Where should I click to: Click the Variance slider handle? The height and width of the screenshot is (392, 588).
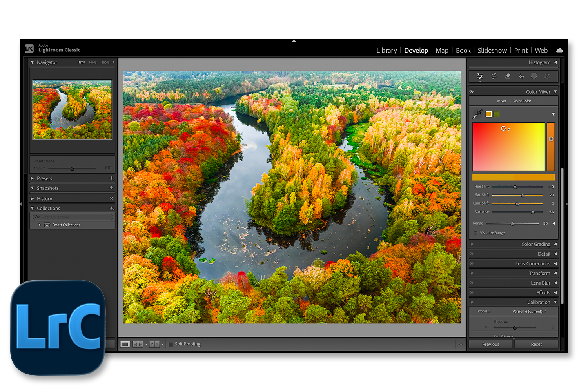533,212
